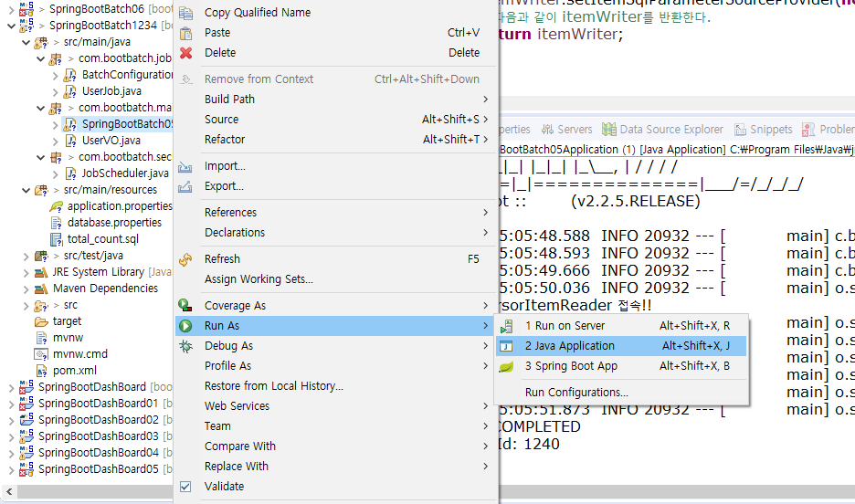
Task: Click the application.properties leaf icon
Action: pyautogui.click(x=56, y=206)
